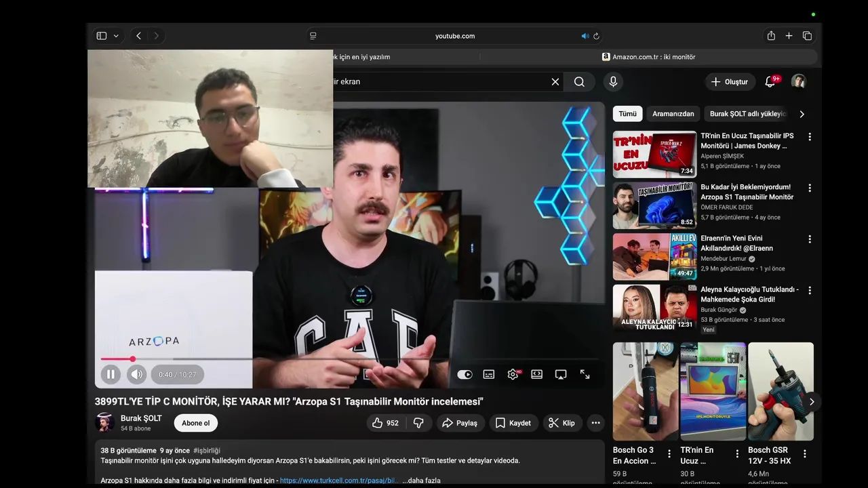868x488 pixels.
Task: Dislike the video with thumbs down
Action: click(x=418, y=423)
